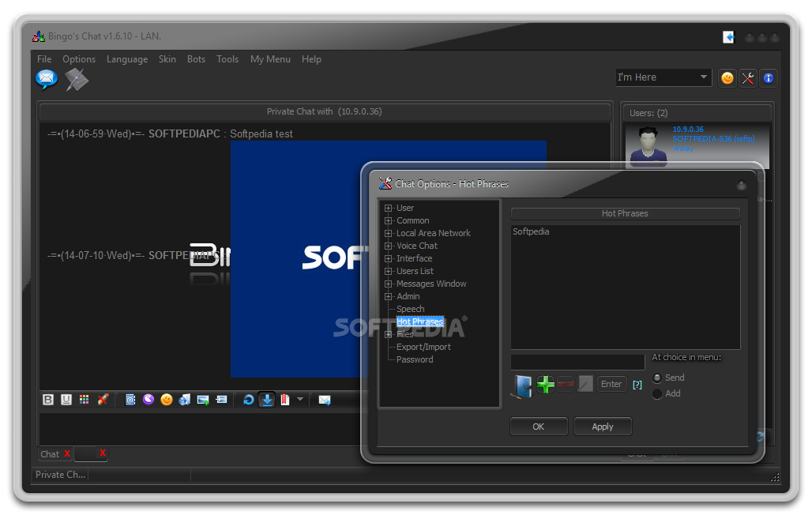The width and height of the screenshot is (812, 515).
Task: Click the blue refresh arrows icon
Action: 249,400
